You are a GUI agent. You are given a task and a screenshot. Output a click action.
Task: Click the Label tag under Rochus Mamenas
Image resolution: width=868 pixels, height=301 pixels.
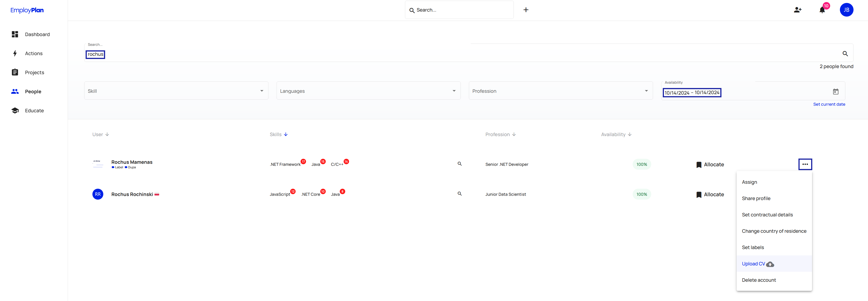117,167
